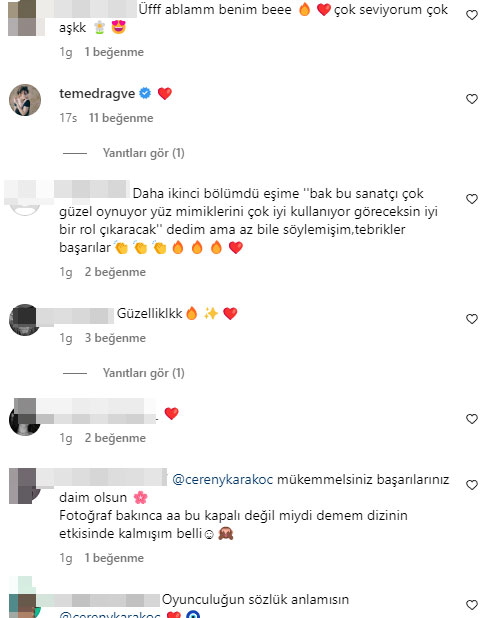Open @cerenykarakoc mention in mükemmelsiniz comment
487x618 pixels.
pyautogui.click(x=223, y=480)
